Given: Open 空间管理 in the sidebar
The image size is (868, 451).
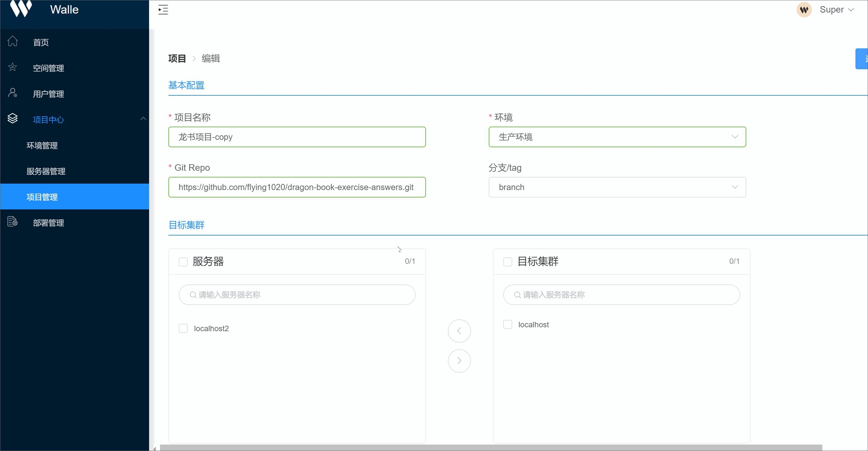Looking at the screenshot, I should (74, 68).
